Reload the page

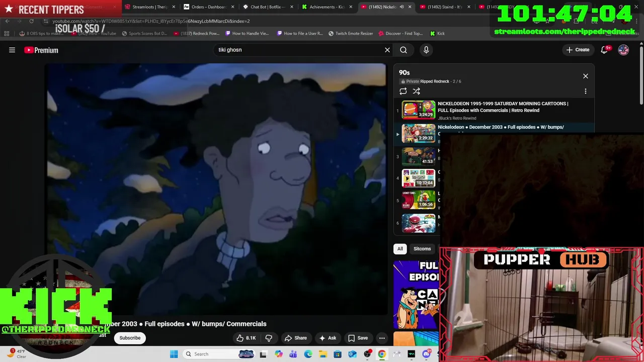(x=31, y=21)
